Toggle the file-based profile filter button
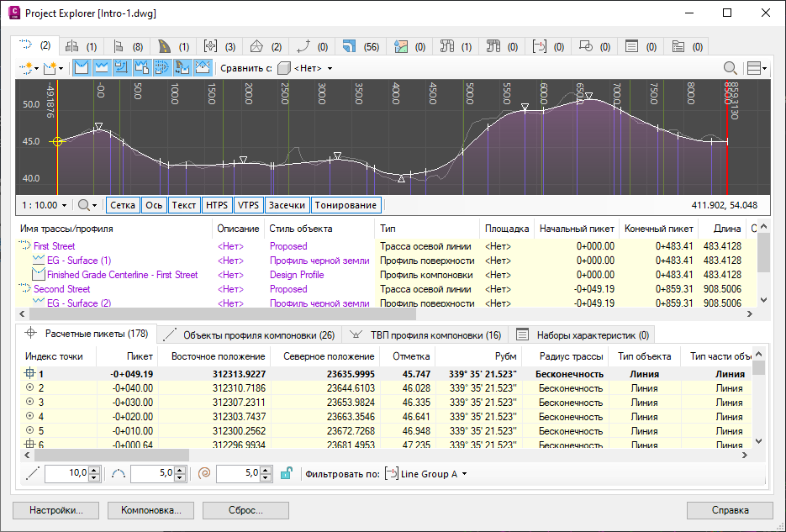The height and width of the screenshot is (532, 786). coord(142,67)
